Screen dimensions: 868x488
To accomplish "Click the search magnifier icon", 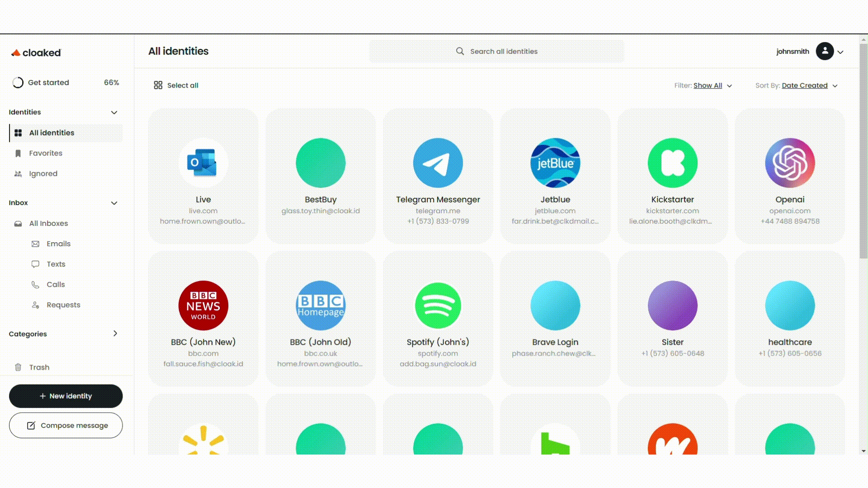I will tap(460, 51).
